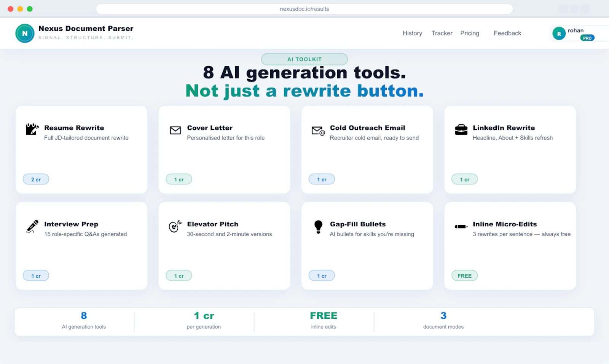
Task: Select the Interview Prep title
Action: click(x=71, y=224)
